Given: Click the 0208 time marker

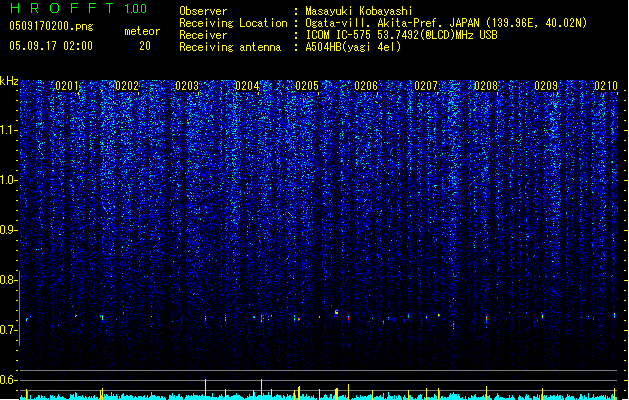Looking at the screenshot, I should point(486,86).
